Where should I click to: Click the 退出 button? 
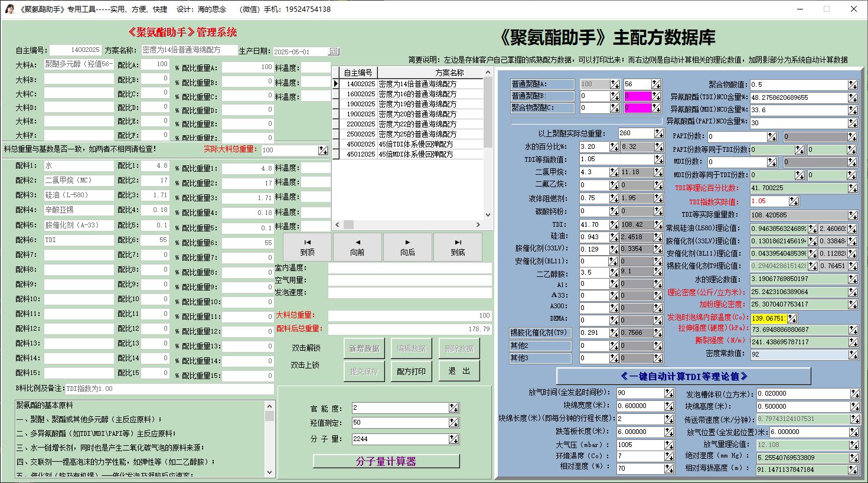tap(459, 371)
